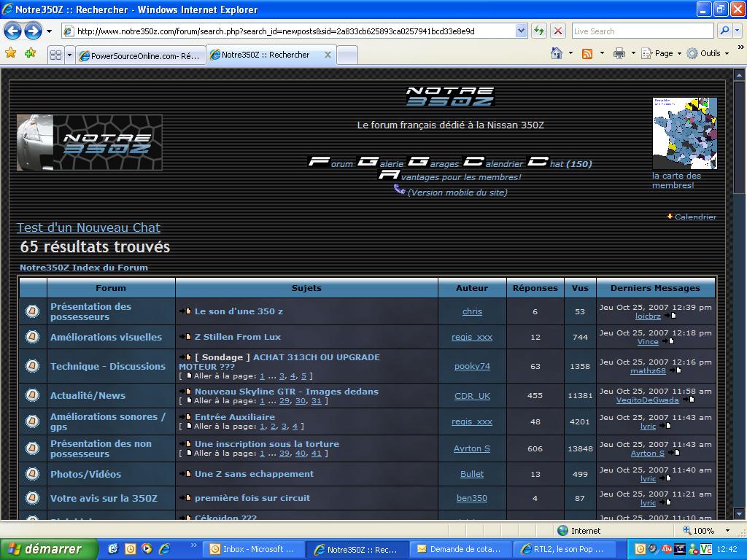The image size is (747, 560).
Task: Click the Stop loading red X icon
Action: tap(558, 31)
